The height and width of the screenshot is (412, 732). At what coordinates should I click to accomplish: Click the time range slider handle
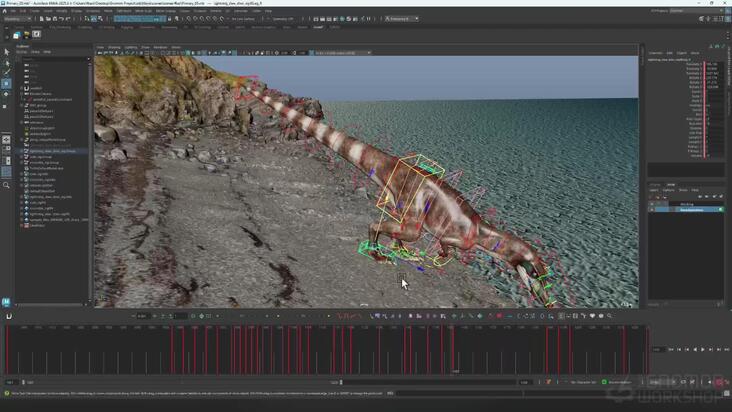pos(341,382)
